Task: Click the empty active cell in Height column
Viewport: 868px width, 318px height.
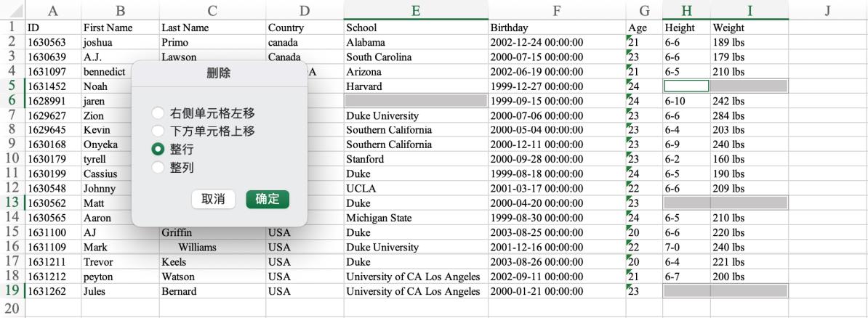Action: 686,86
